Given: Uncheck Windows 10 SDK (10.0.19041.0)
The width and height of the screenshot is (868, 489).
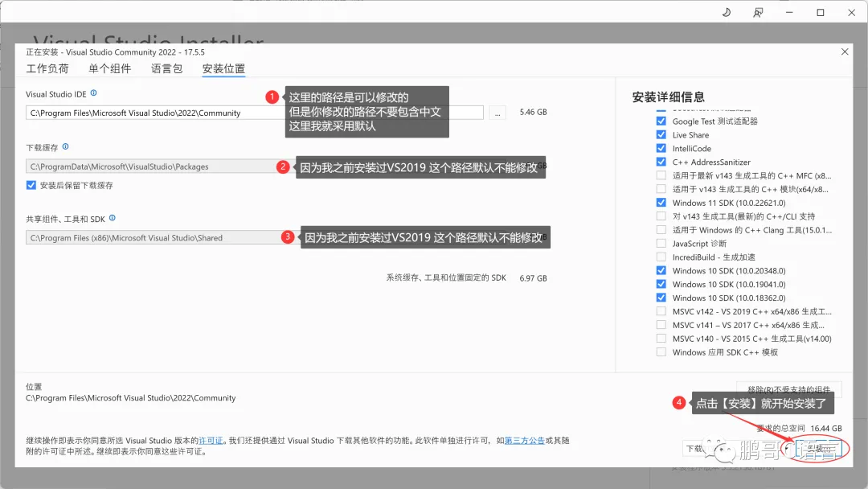Looking at the screenshot, I should click(661, 284).
